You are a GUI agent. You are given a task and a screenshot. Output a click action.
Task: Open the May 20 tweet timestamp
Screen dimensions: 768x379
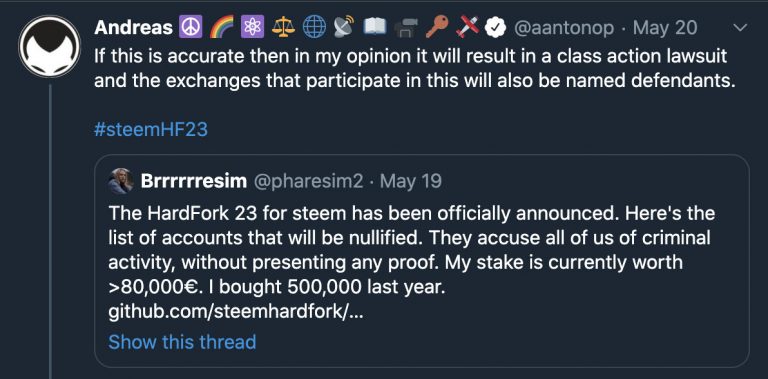(x=665, y=28)
